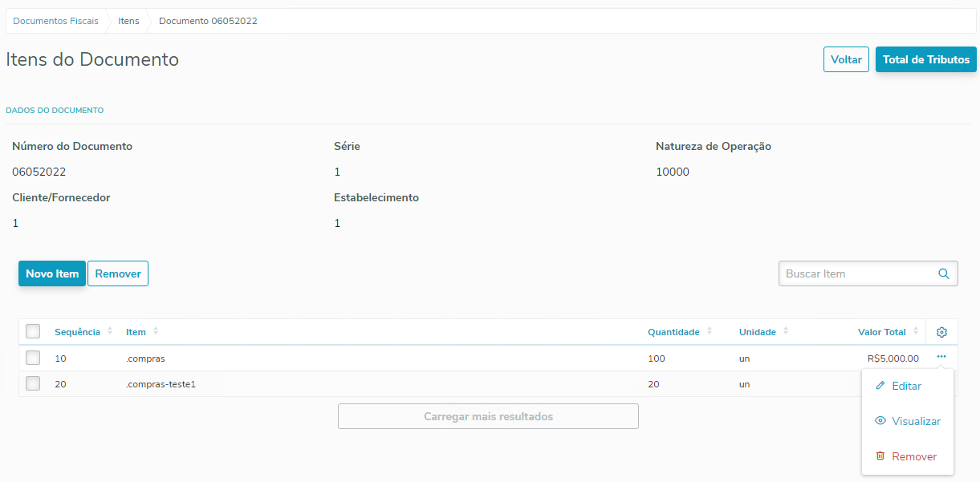Image resolution: width=980 pixels, height=482 pixels.
Task: Click the eye icon beside Visualizar
Action: coord(880,421)
